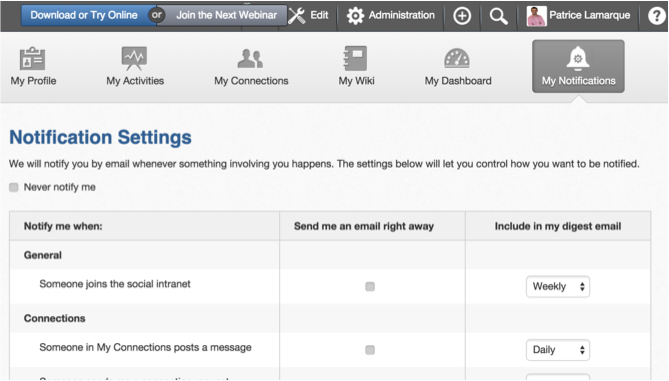Go to My Connections people icon

pyautogui.click(x=250, y=58)
